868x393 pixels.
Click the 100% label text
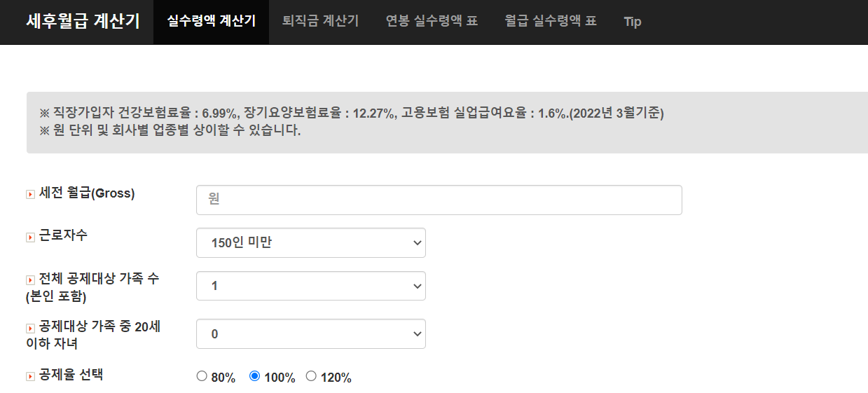coord(280,378)
